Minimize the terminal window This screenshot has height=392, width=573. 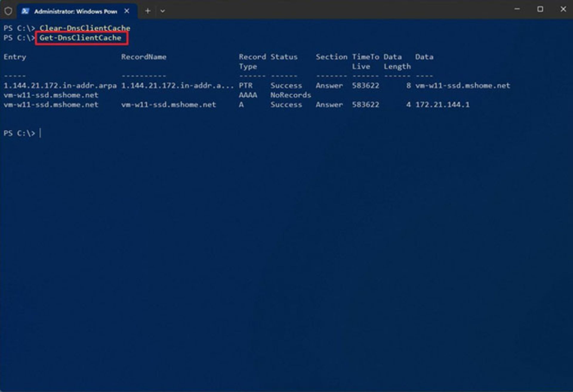pyautogui.click(x=517, y=9)
